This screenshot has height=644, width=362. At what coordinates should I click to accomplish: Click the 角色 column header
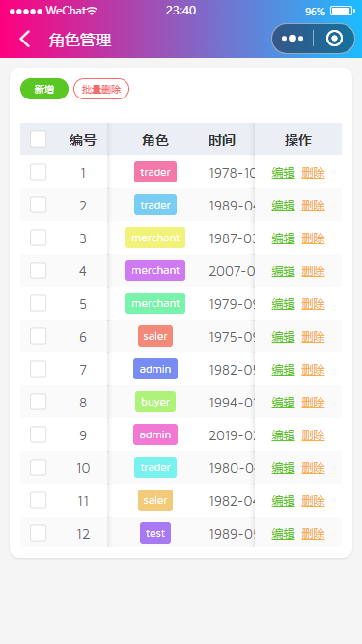pyautogui.click(x=155, y=140)
